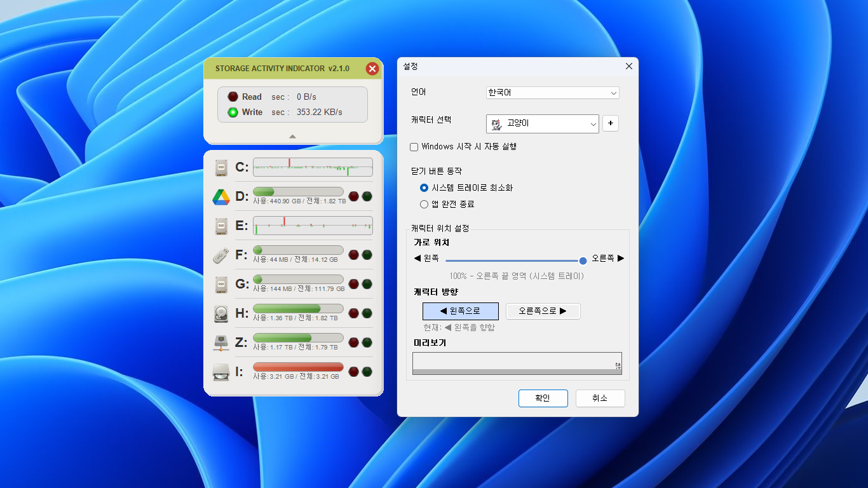Click the C: drive activity graph
The image size is (868, 488).
pos(313,167)
